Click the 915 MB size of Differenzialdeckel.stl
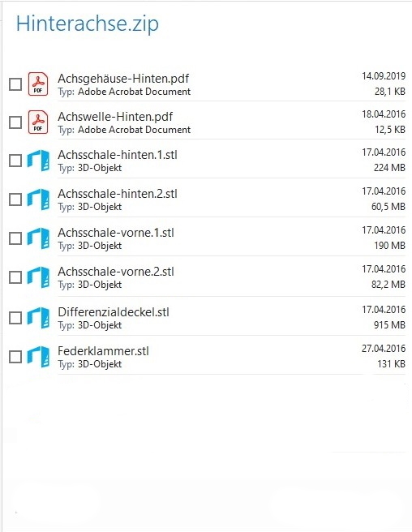 tap(389, 325)
